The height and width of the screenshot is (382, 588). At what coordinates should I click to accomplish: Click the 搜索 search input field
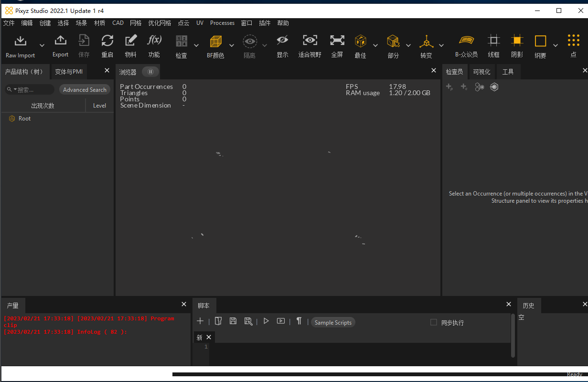pos(31,89)
